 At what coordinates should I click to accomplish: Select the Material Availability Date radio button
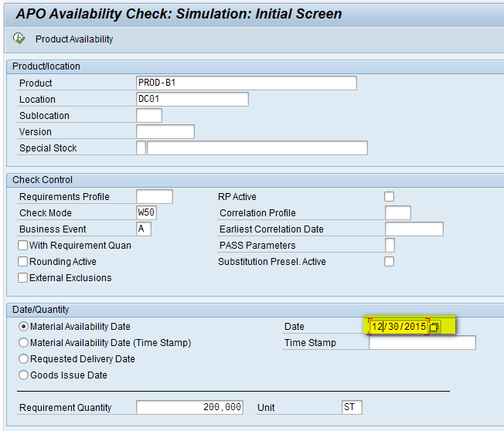coord(23,327)
